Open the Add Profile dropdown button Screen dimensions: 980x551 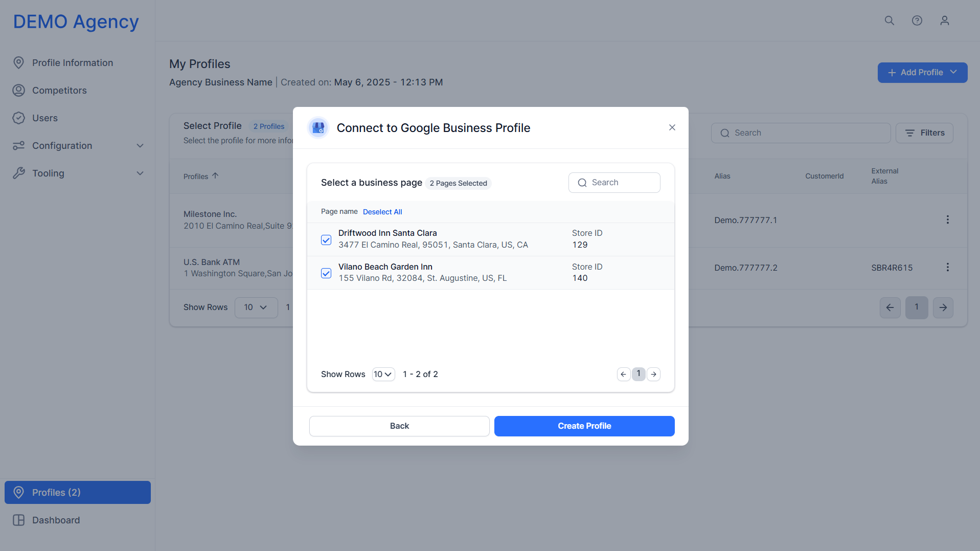pyautogui.click(x=922, y=73)
